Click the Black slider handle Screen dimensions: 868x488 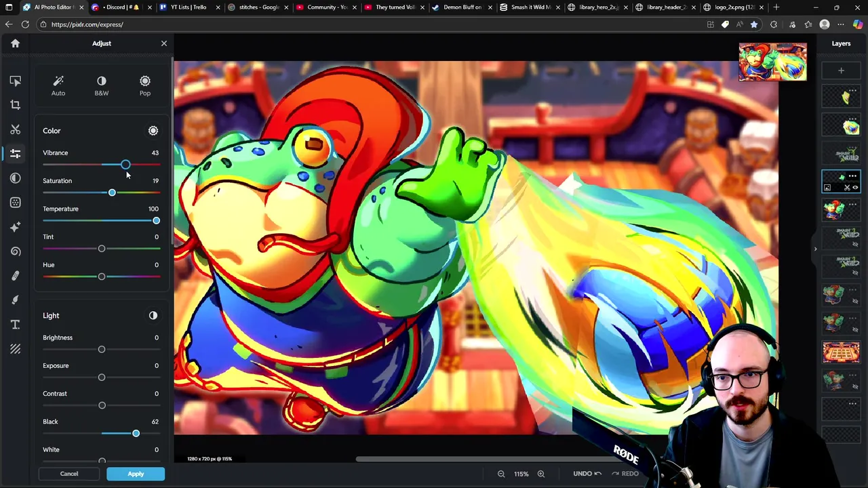click(x=136, y=434)
